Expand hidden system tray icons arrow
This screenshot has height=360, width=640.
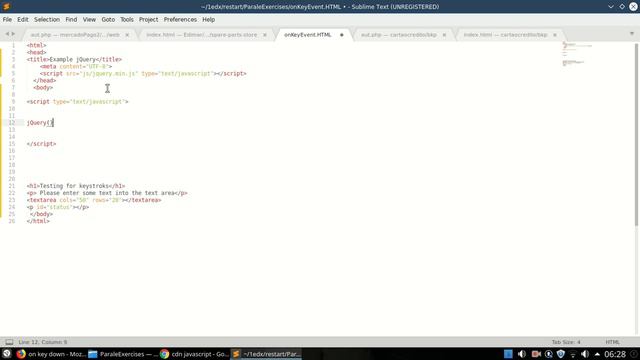tap(597, 354)
